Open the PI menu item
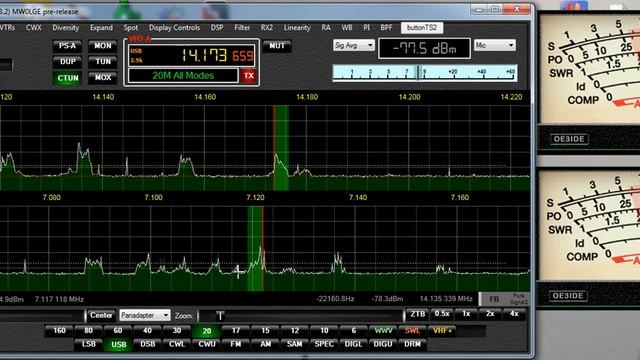Viewport: 640px width, 360px height. (x=367, y=28)
